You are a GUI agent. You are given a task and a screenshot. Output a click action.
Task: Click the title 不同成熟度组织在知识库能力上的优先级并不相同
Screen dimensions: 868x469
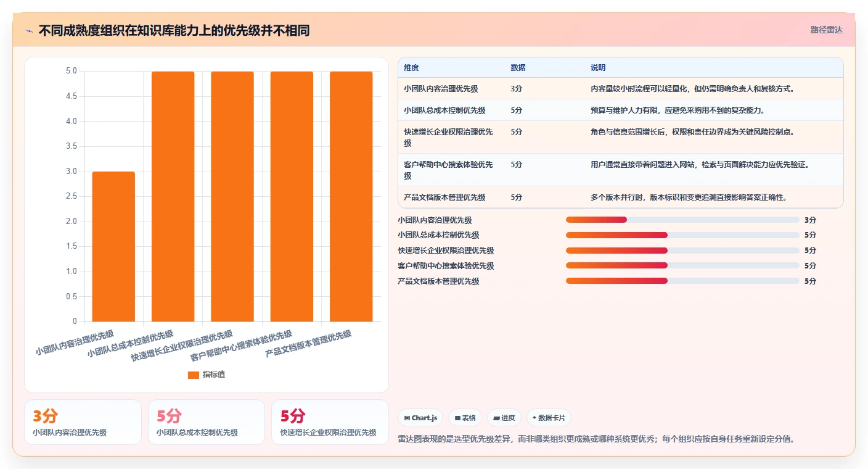coord(174,30)
